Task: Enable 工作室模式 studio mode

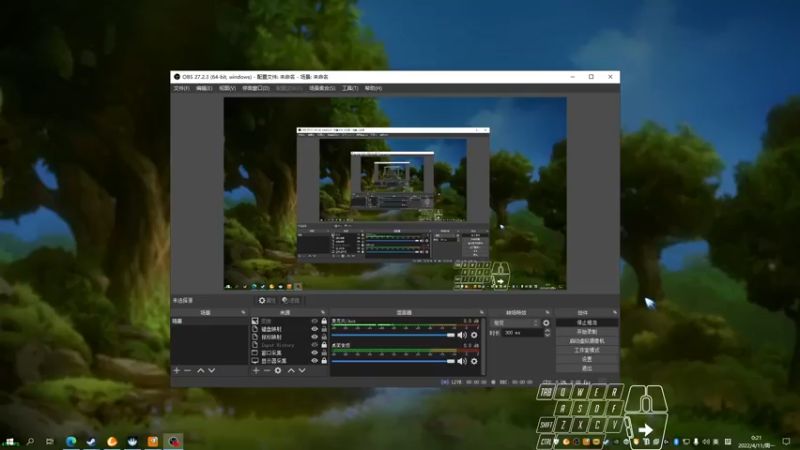Action: (x=587, y=350)
